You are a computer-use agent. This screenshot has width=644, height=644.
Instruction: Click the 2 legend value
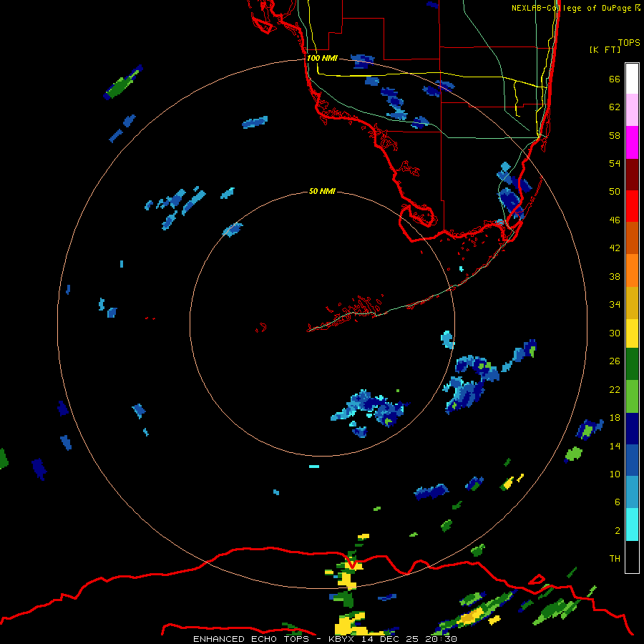click(x=618, y=530)
